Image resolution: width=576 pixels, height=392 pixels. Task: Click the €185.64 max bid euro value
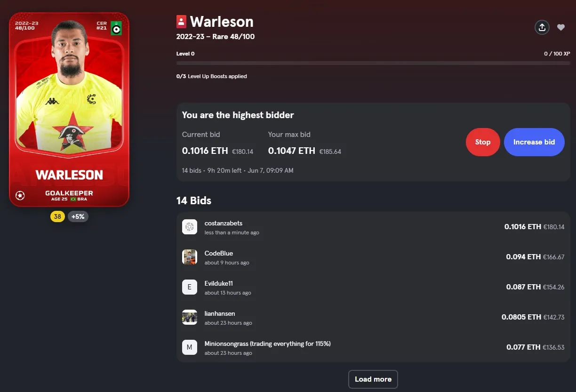point(330,152)
